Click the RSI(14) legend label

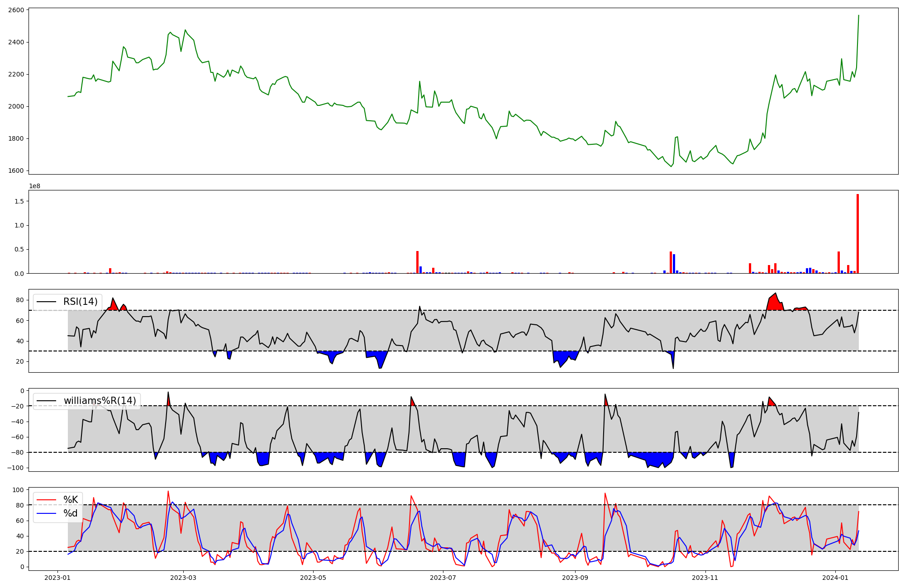point(80,302)
